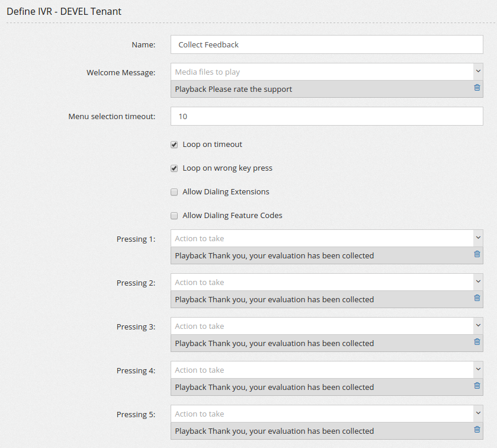
Task: Expand the Pressing 4 action dropdown
Action: [477, 370]
